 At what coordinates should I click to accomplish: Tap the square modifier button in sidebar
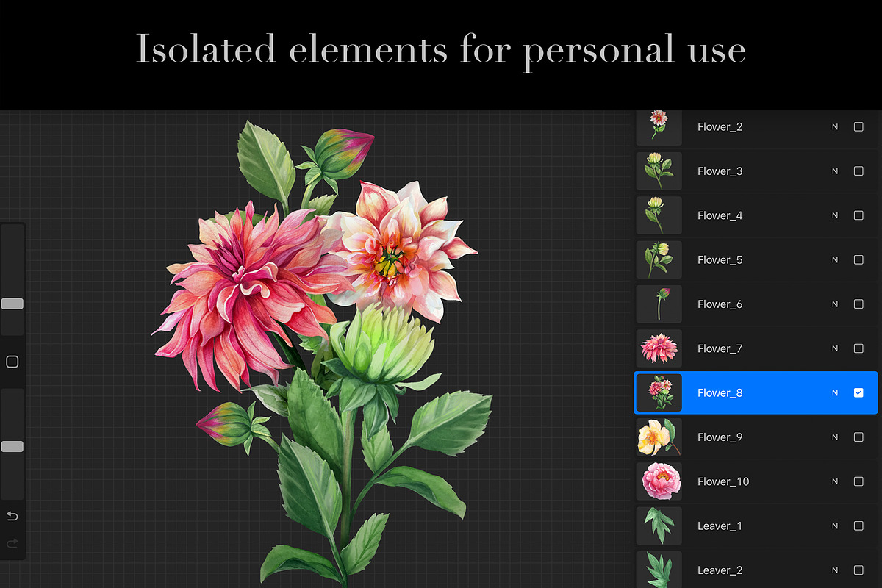[x=12, y=362]
